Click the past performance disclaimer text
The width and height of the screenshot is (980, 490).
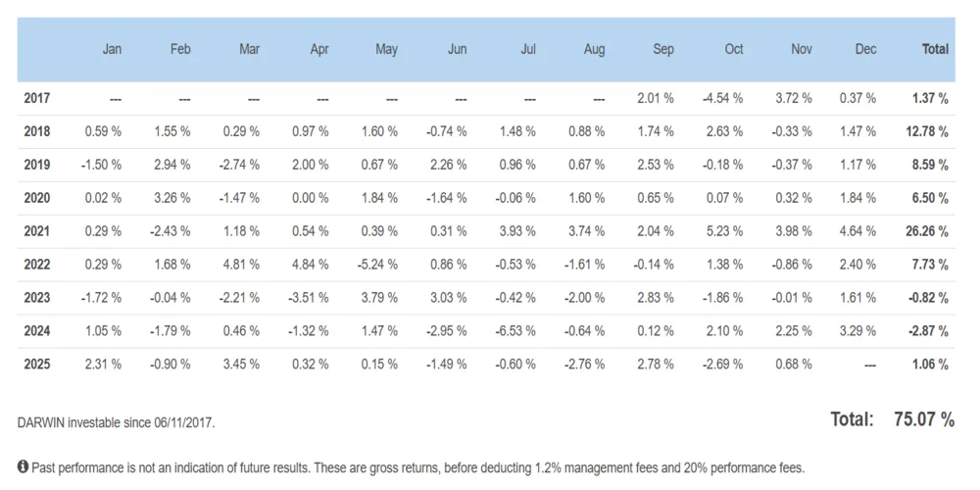click(x=418, y=467)
